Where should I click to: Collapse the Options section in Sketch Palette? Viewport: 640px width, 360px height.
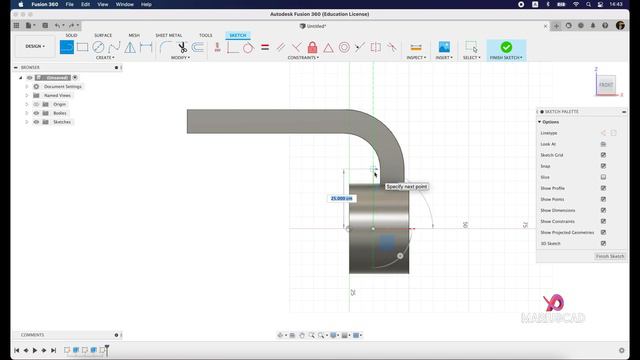pos(540,122)
